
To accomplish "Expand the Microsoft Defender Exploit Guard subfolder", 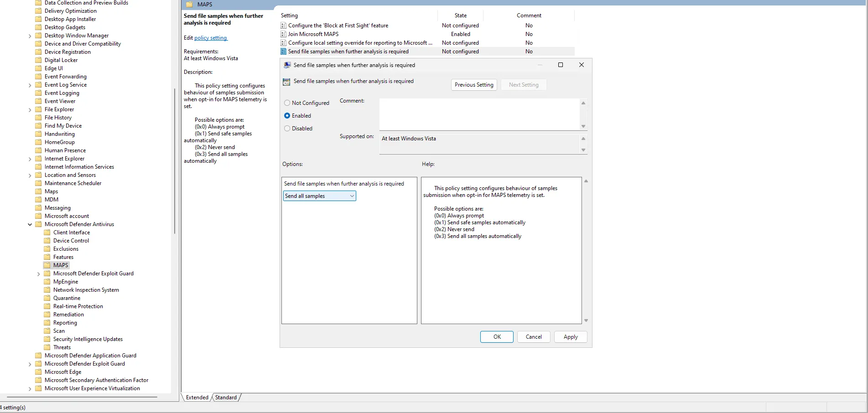I will pyautogui.click(x=39, y=274).
